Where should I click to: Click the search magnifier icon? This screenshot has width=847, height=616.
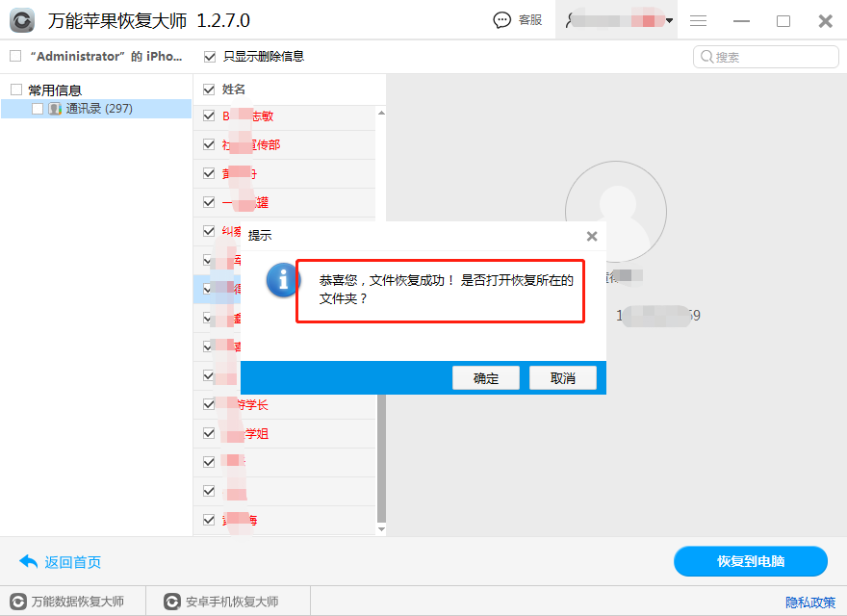(706, 57)
